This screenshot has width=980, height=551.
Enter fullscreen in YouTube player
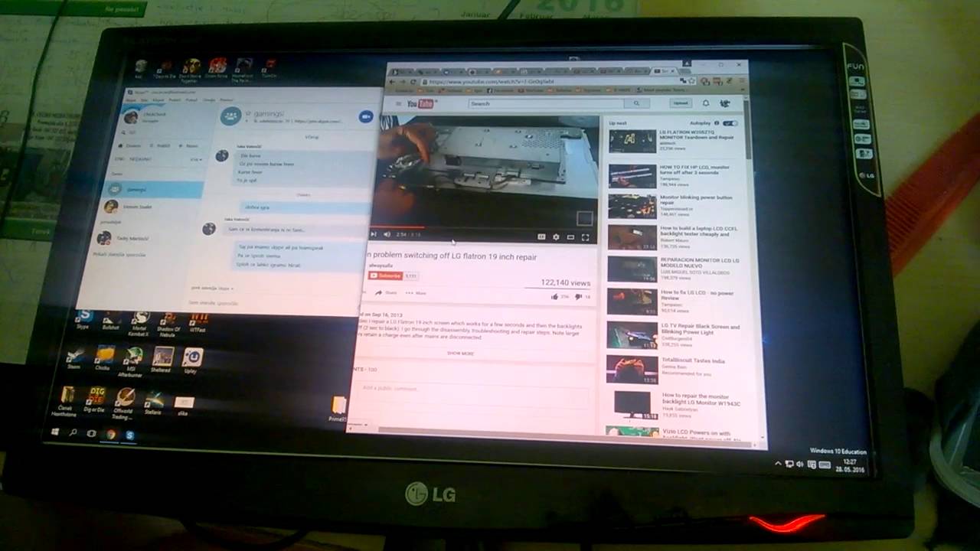coord(585,237)
